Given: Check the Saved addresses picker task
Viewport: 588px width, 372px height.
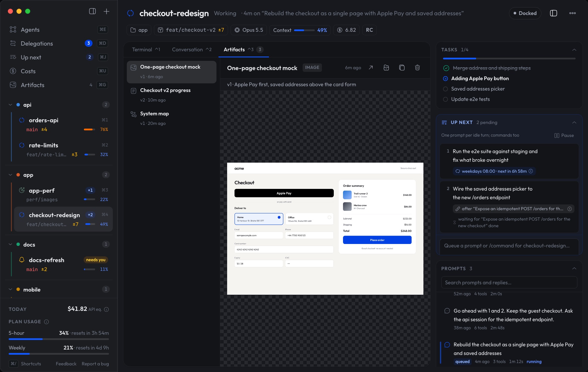Looking at the screenshot, I should tap(445, 89).
